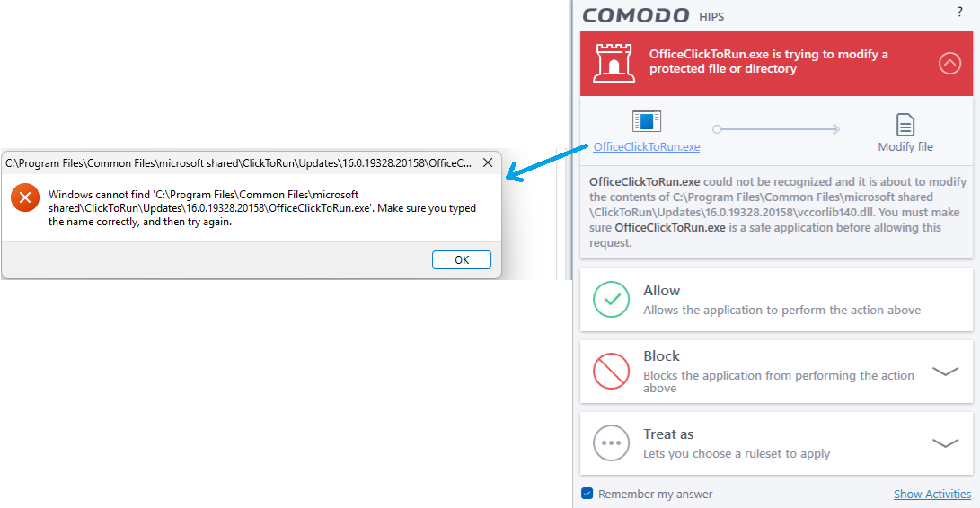Open Comodo help question mark
Screen dimensions: 980x508
point(959,12)
